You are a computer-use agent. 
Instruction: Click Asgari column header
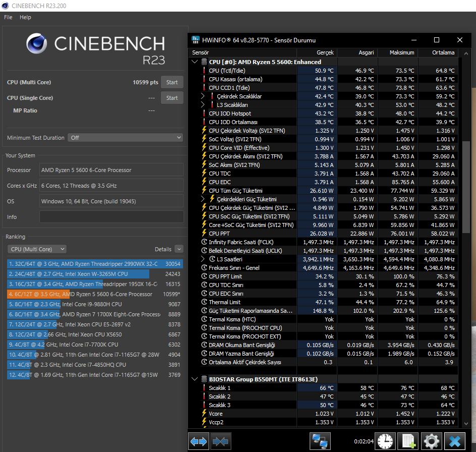pyautogui.click(x=358, y=52)
